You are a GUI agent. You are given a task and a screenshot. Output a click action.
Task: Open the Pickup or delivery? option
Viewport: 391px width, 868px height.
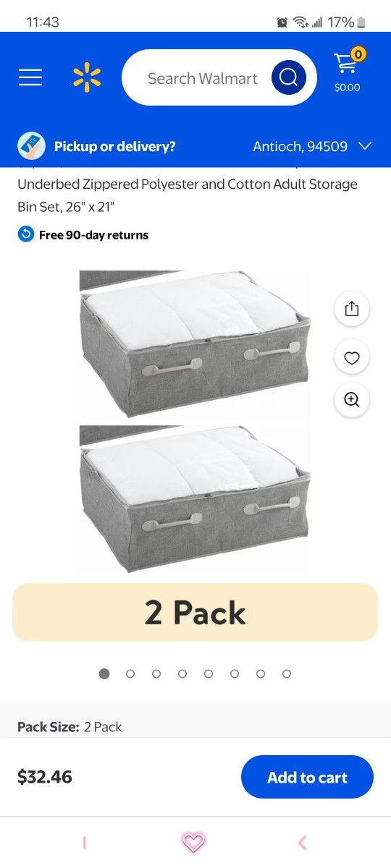[115, 146]
